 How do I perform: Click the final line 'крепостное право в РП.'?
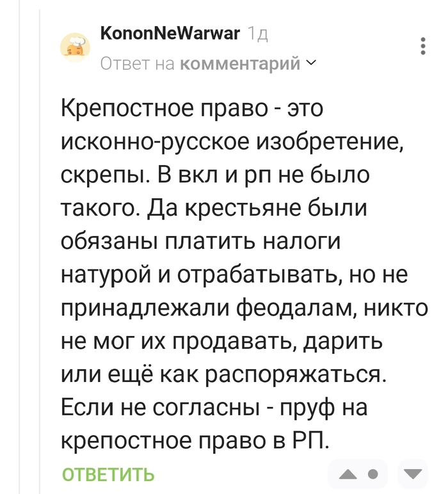(195, 440)
